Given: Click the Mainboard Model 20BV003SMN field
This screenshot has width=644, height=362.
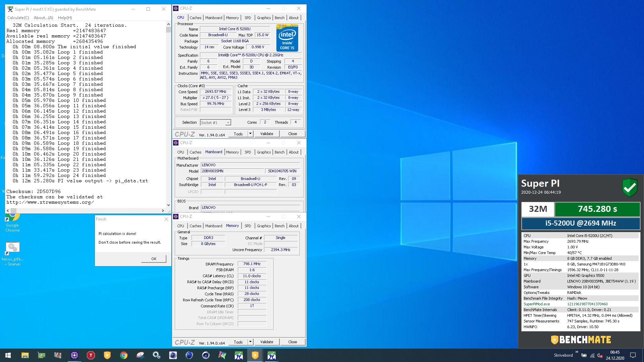Looking at the screenshot, I should (232, 171).
